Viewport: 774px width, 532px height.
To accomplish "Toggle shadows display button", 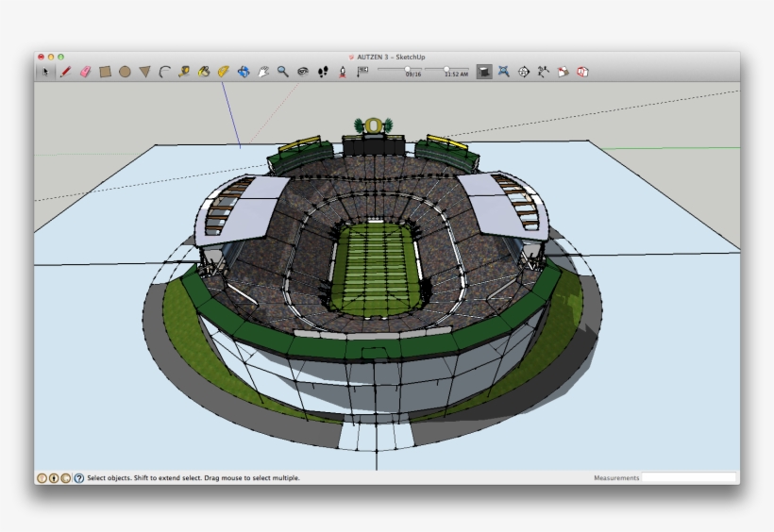I will [x=483, y=72].
